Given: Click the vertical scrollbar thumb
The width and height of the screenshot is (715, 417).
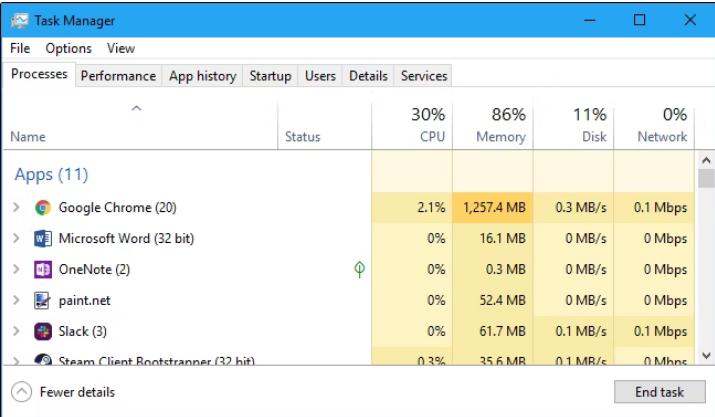Looking at the screenshot, I should [706, 178].
